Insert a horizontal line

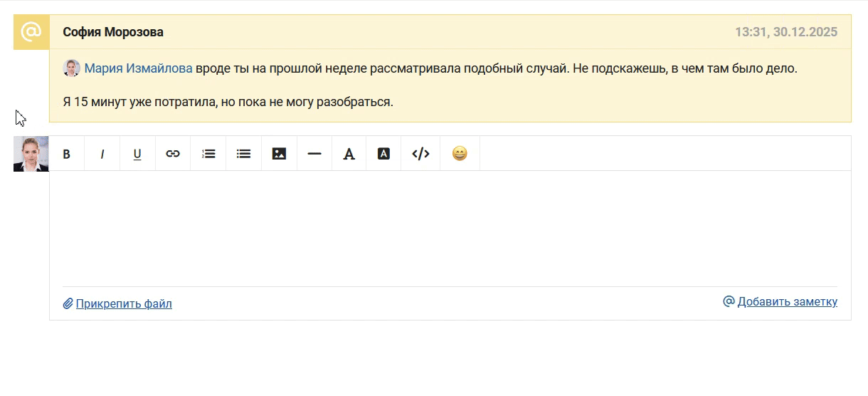[314, 154]
